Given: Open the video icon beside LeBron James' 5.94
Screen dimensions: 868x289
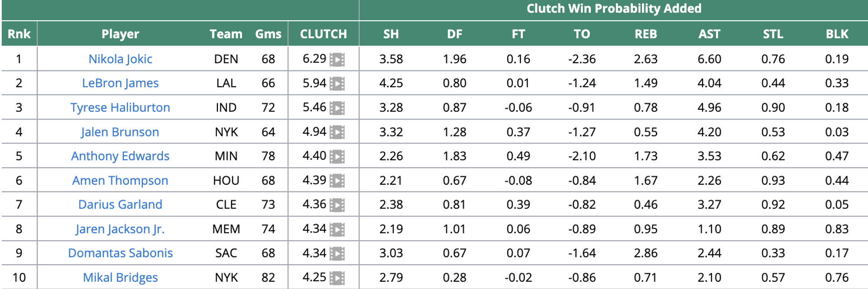Looking at the screenshot, I should 337,84.
